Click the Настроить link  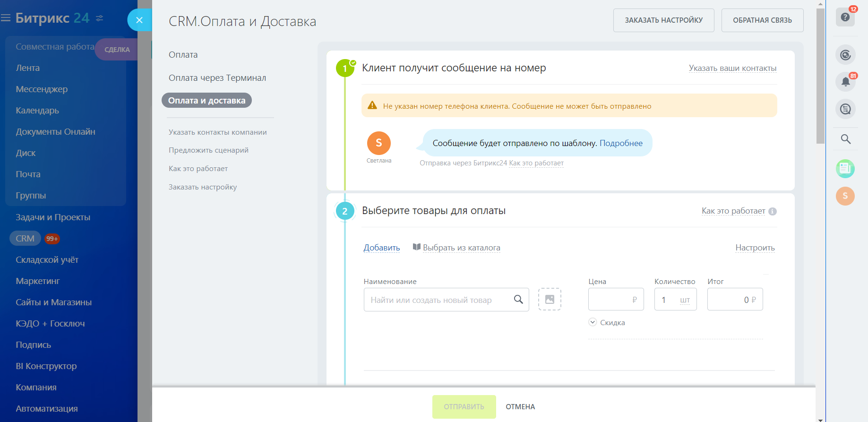click(755, 248)
